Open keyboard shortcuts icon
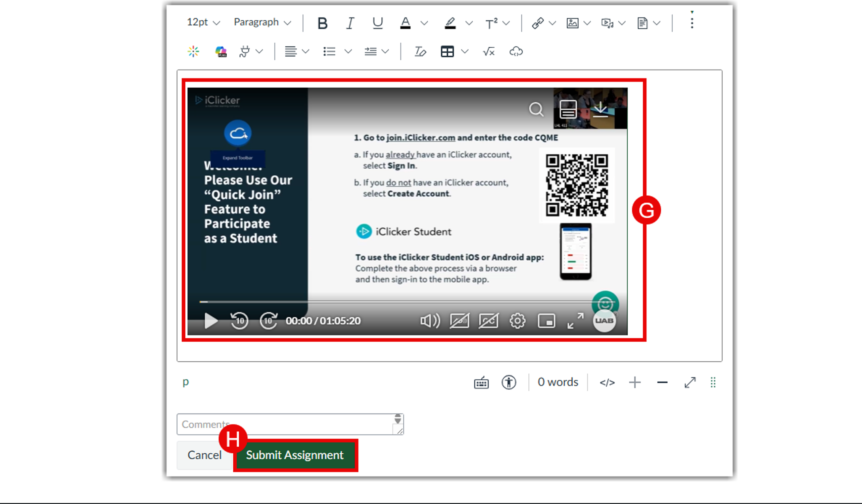This screenshot has height=504, width=862. coord(481,383)
